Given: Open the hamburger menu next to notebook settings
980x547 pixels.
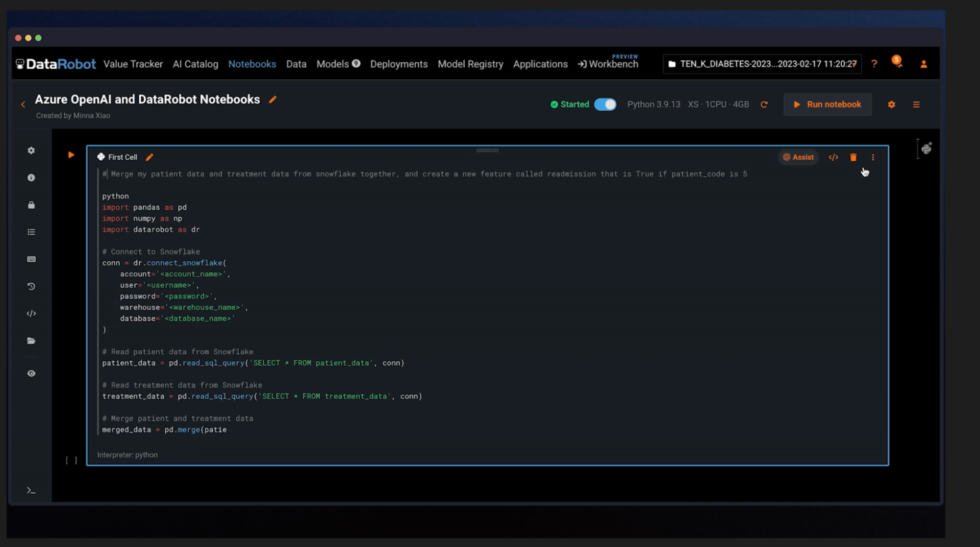Looking at the screenshot, I should pos(916,104).
